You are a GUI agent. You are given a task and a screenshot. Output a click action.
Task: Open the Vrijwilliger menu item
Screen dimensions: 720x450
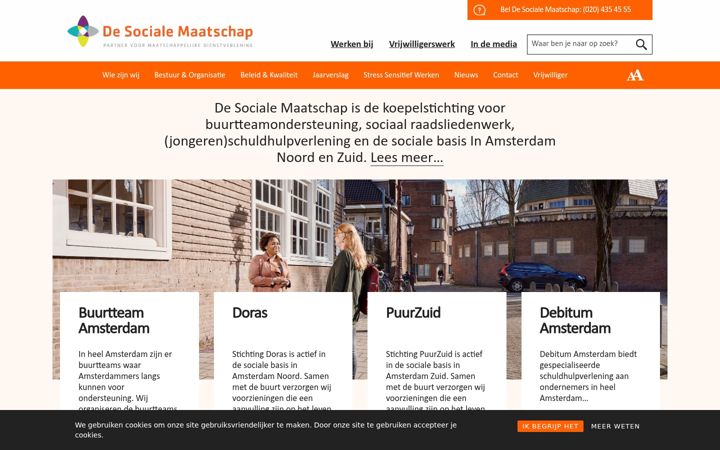coord(550,75)
